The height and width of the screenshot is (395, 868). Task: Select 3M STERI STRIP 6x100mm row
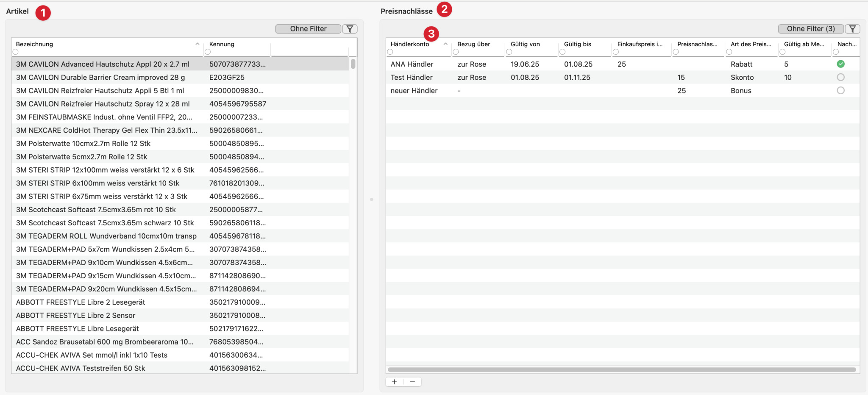180,183
